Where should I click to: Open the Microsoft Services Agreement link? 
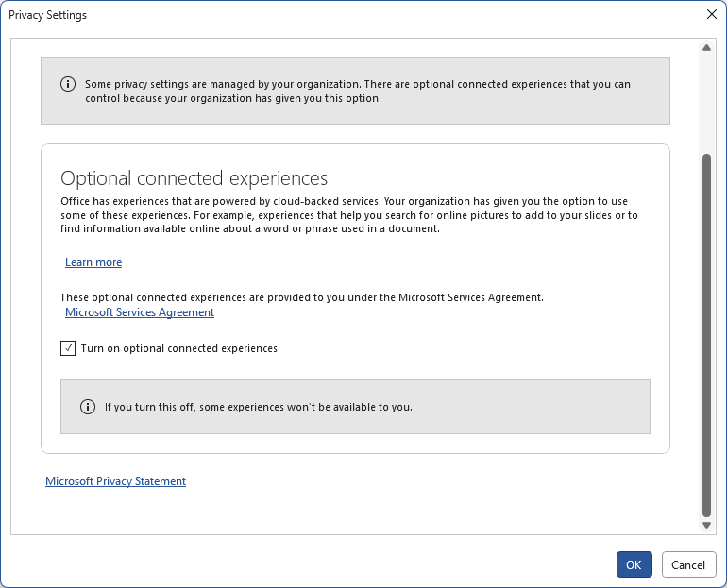click(x=140, y=312)
